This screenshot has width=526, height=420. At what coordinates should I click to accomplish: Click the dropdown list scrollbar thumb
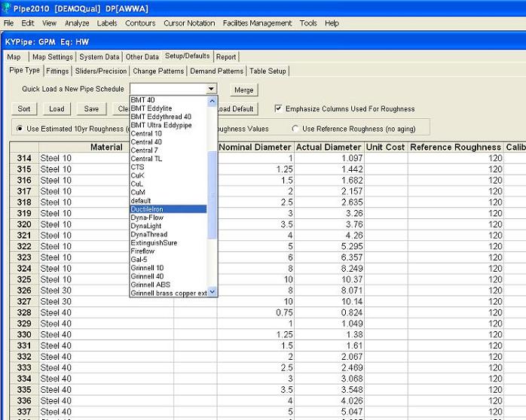212,195
